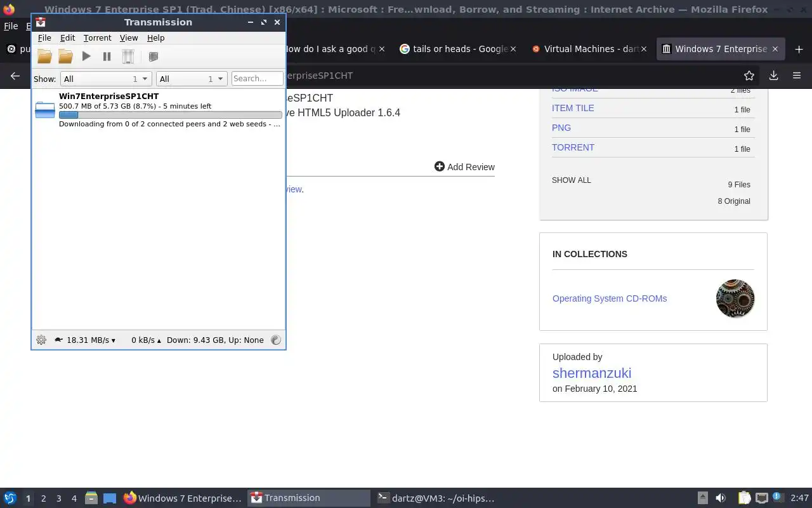Start the selected torrent with play icon
This screenshot has height=508, width=812.
tap(86, 57)
